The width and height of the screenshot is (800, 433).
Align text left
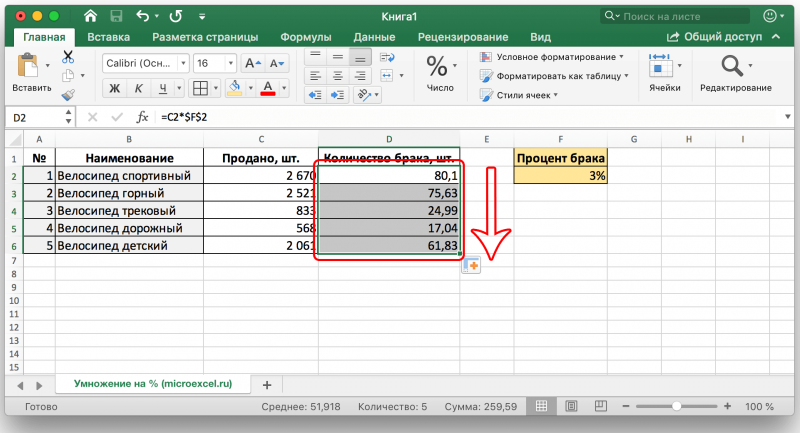click(x=315, y=76)
